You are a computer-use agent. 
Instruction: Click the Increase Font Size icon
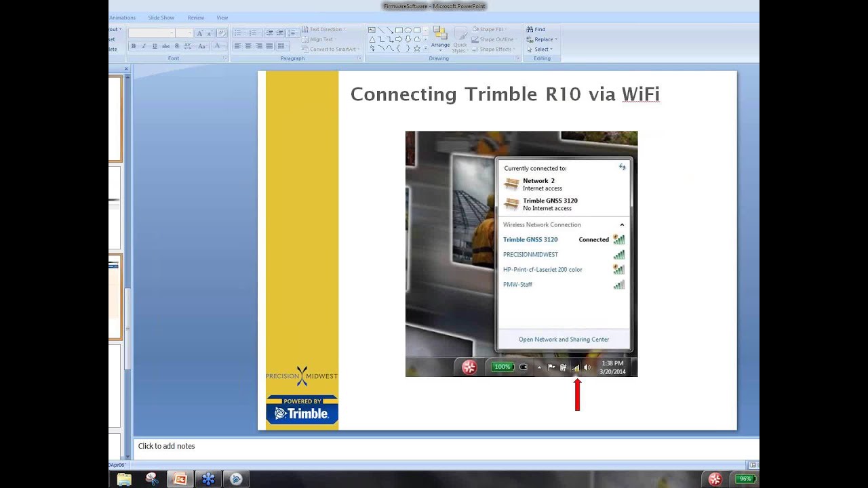point(200,33)
